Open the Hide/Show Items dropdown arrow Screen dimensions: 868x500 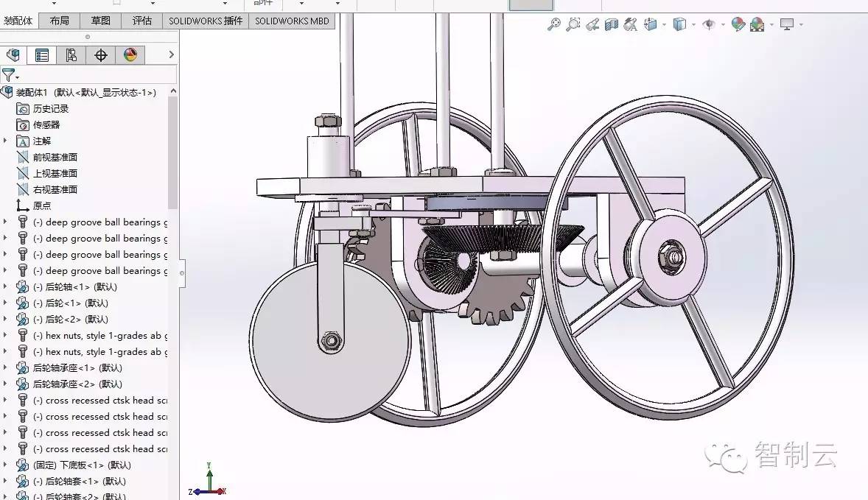[x=723, y=25]
